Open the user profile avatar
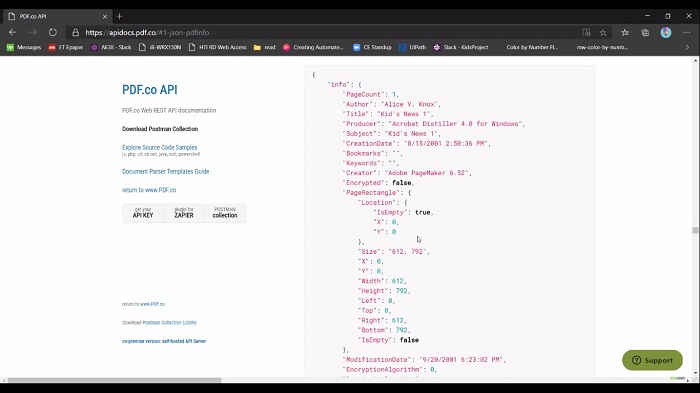This screenshot has width=700, height=393. coord(666,33)
